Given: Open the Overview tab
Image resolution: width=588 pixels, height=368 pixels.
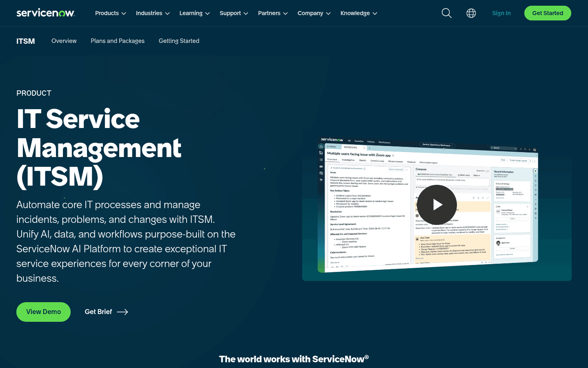Looking at the screenshot, I should [x=64, y=41].
